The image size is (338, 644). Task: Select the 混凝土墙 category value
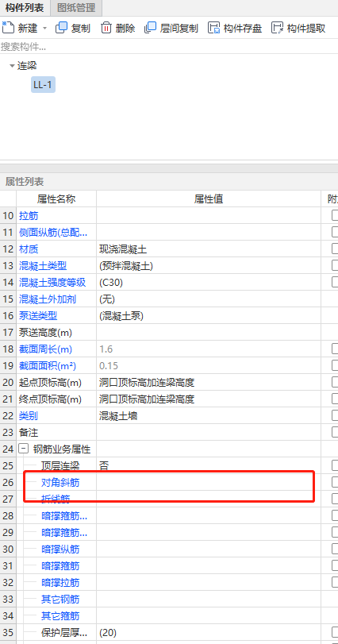pos(118,415)
